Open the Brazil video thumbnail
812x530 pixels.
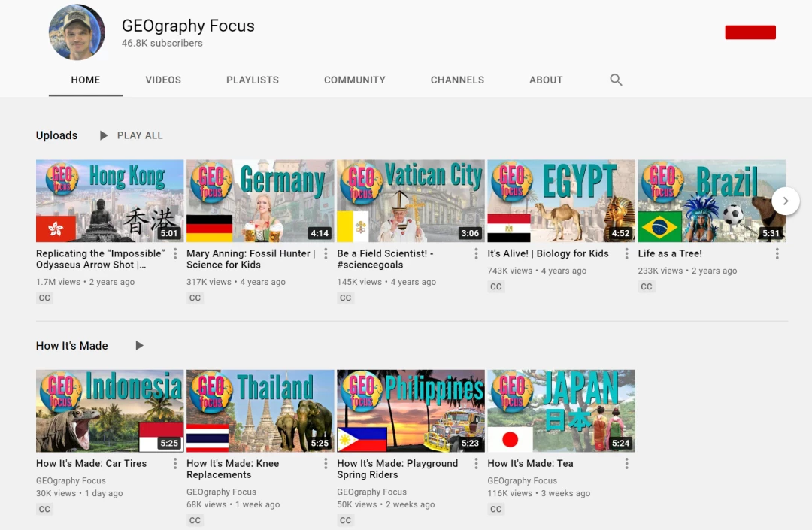711,201
